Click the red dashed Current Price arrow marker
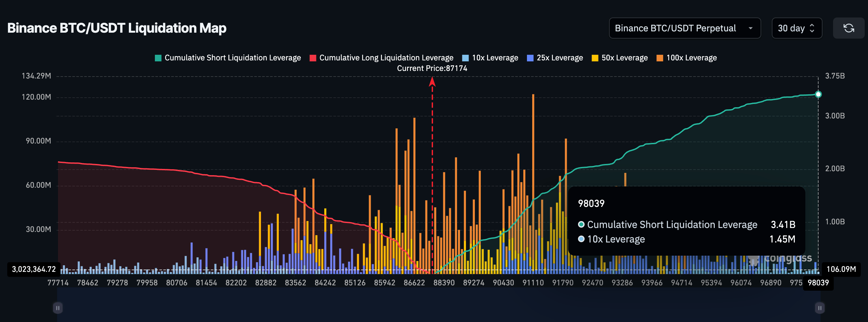 coord(432,82)
